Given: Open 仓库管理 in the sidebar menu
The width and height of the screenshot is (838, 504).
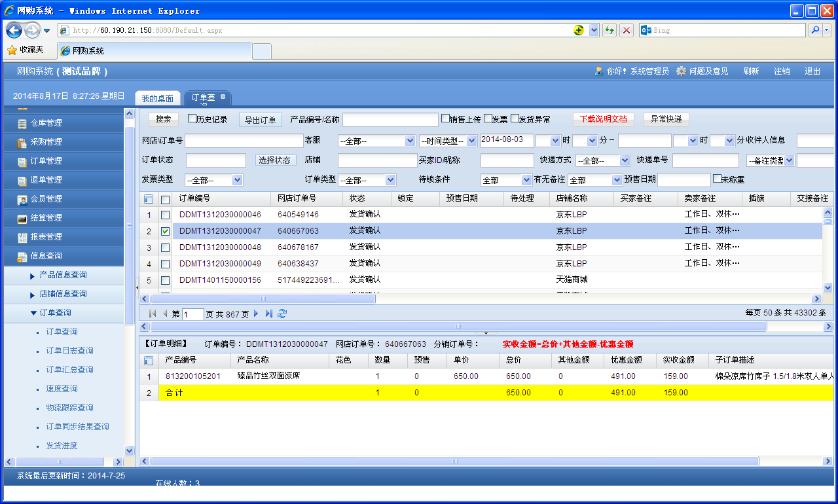Looking at the screenshot, I should point(46,123).
